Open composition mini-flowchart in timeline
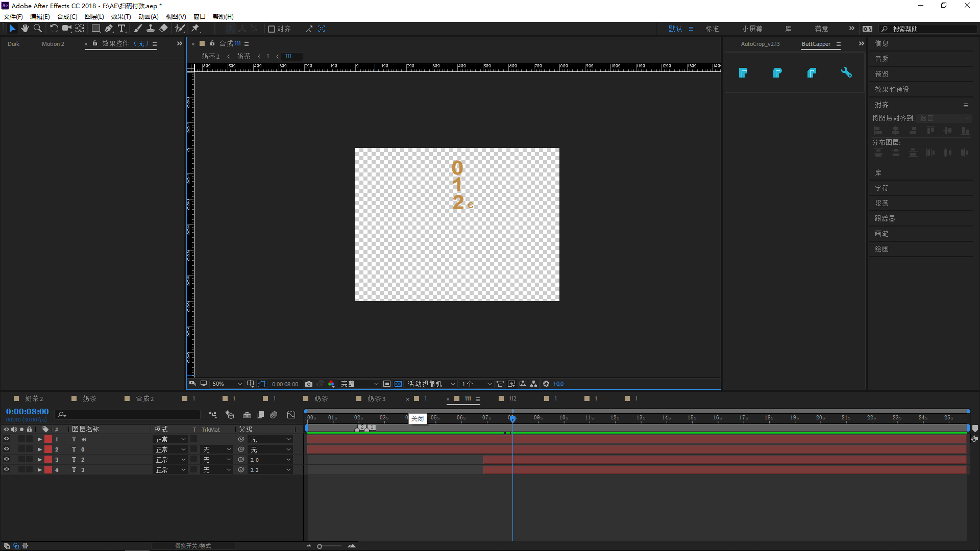The width and height of the screenshot is (980, 551). [212, 415]
